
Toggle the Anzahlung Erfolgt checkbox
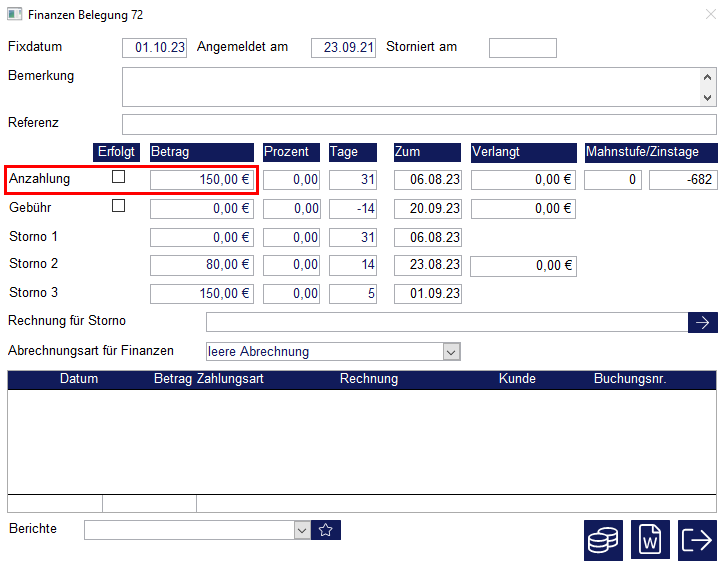tap(119, 177)
